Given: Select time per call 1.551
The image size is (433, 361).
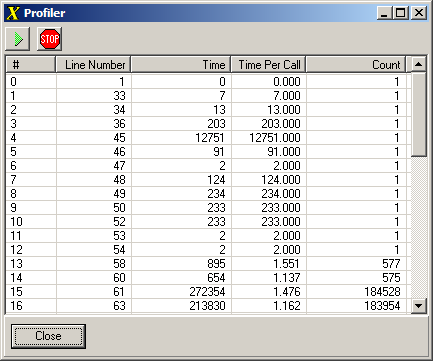Looking at the screenshot, I should (287, 264).
